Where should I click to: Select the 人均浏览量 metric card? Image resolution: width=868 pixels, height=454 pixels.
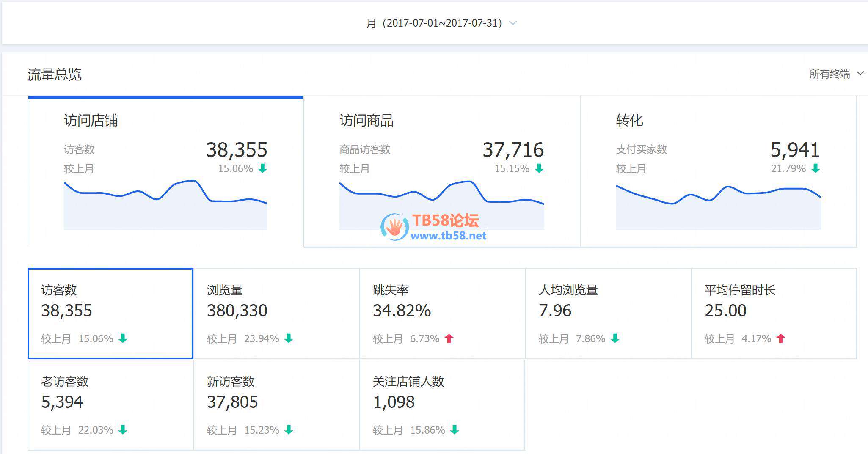(608, 313)
